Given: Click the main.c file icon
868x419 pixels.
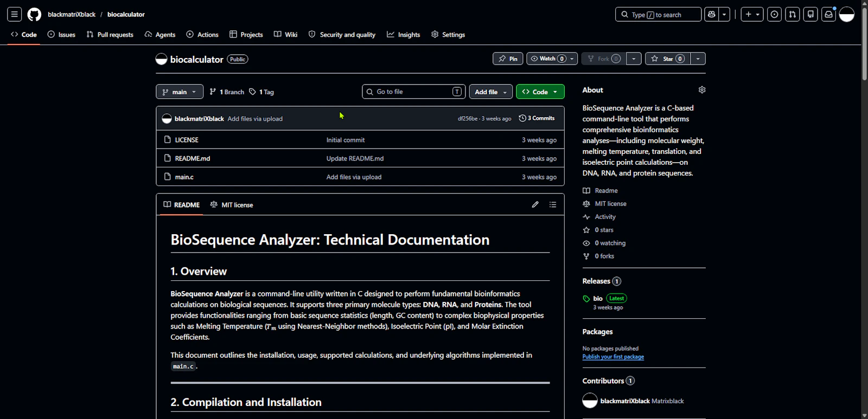Looking at the screenshot, I should click(168, 176).
